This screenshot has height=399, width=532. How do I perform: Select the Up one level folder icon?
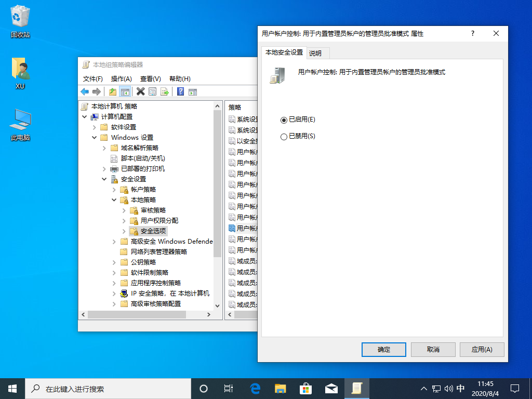click(113, 91)
